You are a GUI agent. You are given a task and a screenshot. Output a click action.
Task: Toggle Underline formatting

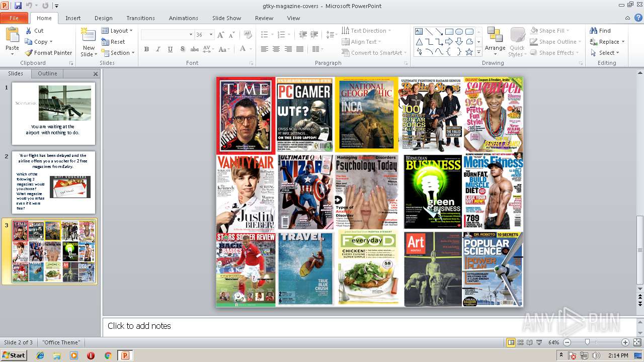click(170, 49)
